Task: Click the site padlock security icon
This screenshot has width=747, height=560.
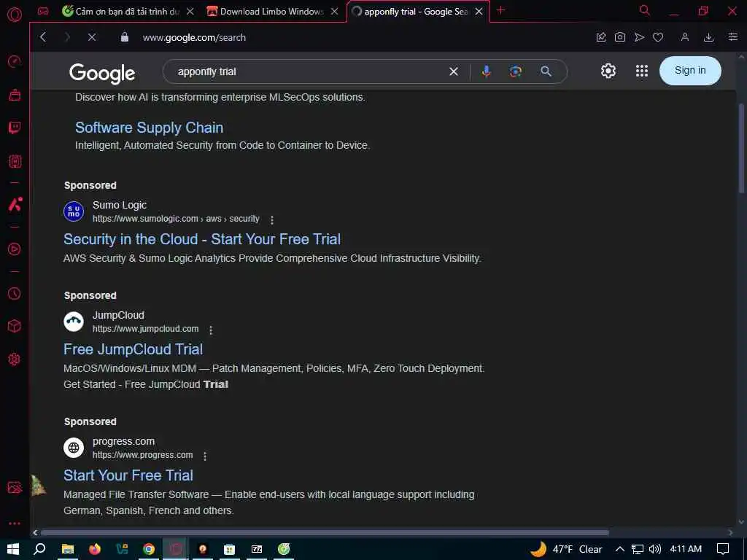Action: click(124, 37)
